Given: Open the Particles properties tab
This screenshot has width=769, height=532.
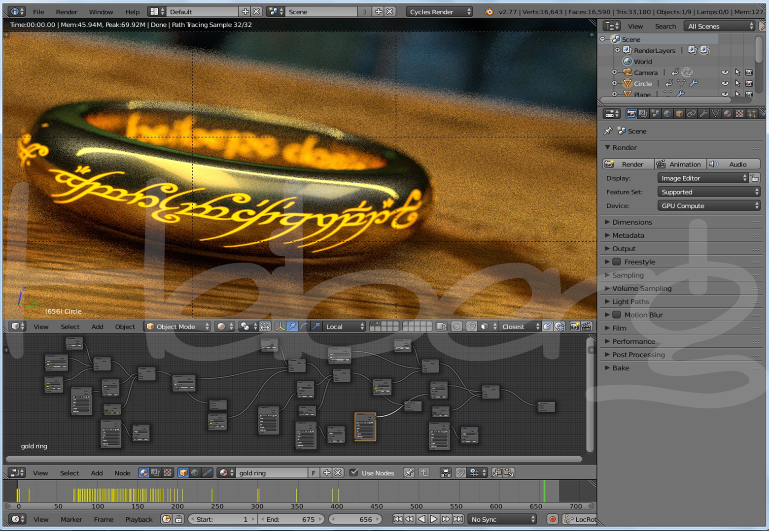Looking at the screenshot, I should coord(752,114).
